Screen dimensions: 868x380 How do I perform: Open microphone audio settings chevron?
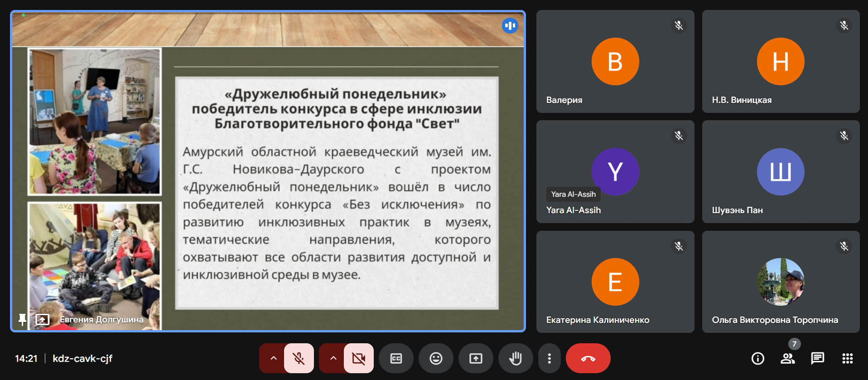pyautogui.click(x=273, y=358)
